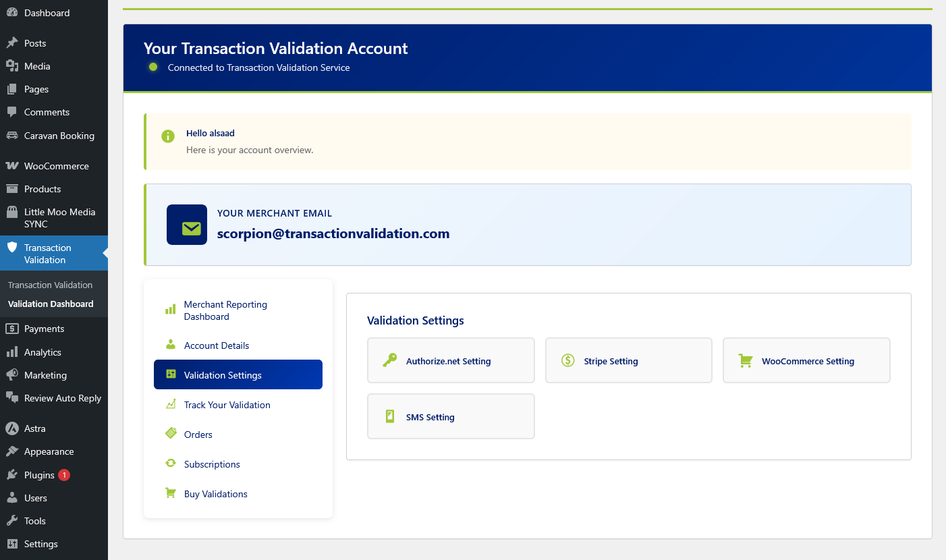Click the WooCommerce Setting cart icon

tap(746, 361)
